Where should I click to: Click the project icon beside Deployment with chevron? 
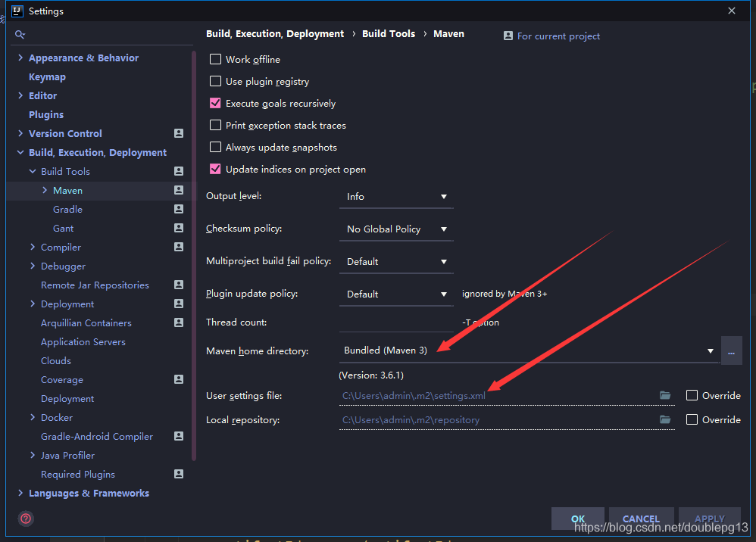tap(179, 304)
